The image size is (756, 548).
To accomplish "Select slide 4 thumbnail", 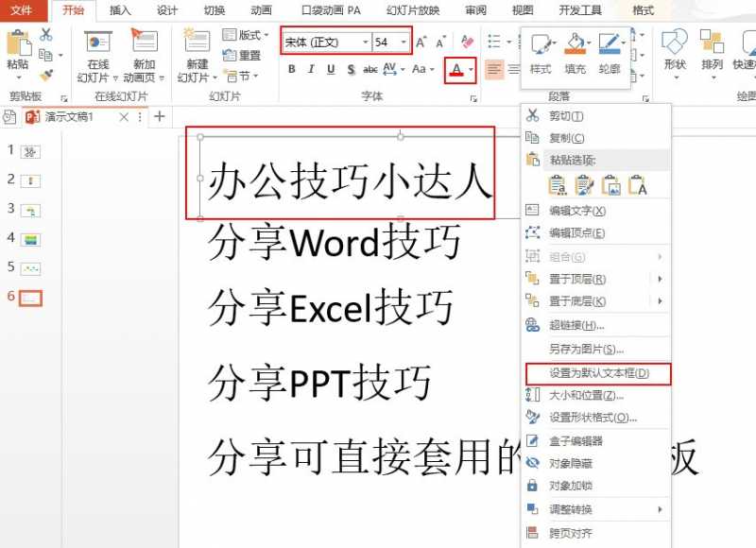I will (31, 240).
